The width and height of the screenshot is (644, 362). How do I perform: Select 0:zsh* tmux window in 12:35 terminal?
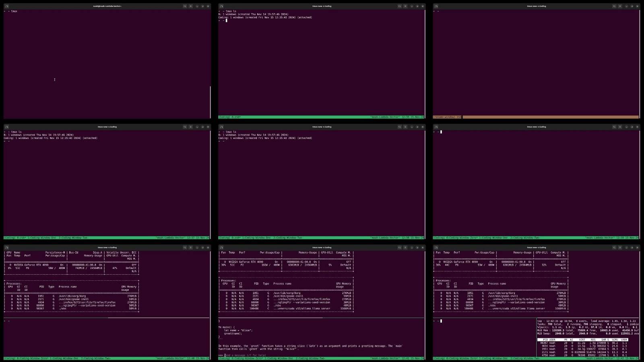point(236,117)
